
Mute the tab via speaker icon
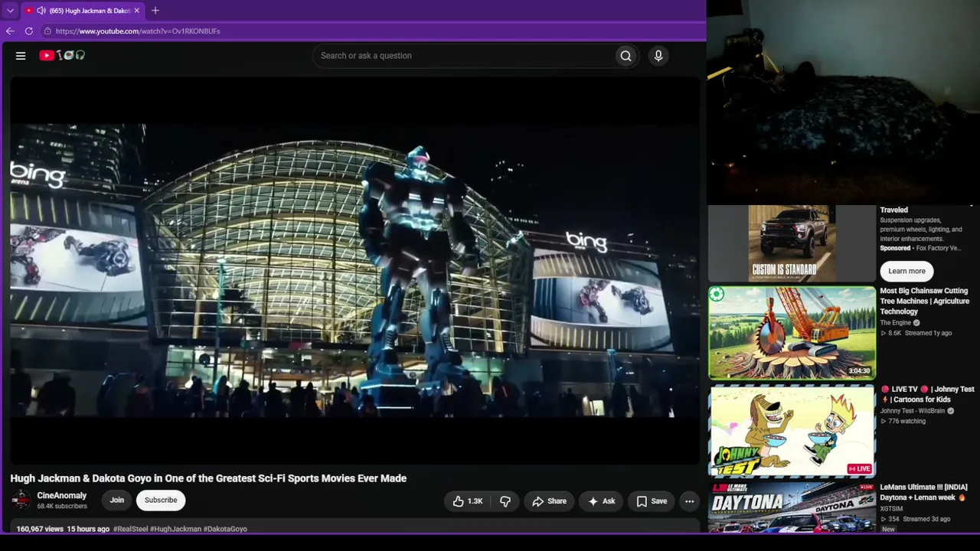(x=41, y=11)
